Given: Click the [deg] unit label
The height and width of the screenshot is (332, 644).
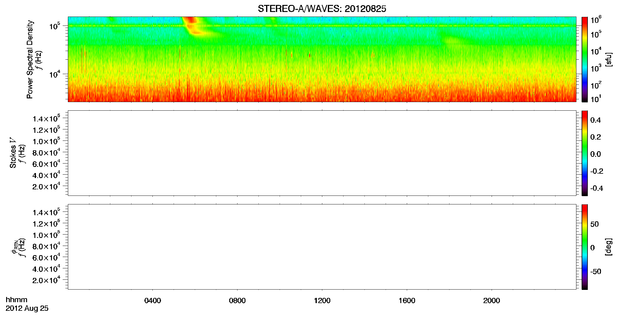Looking at the screenshot, I should (608, 247).
